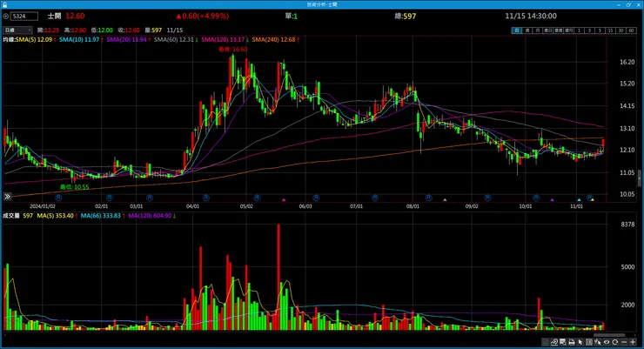Click the 士開 stock name

(x=54, y=16)
